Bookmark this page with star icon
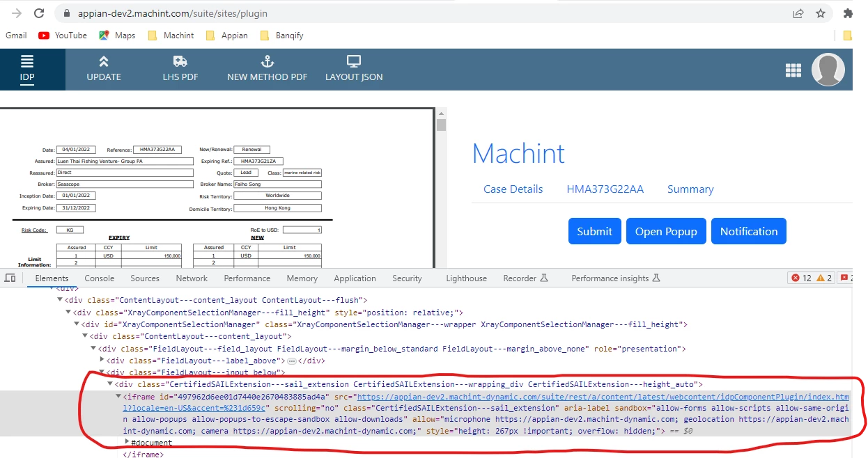The height and width of the screenshot is (458, 868). [x=821, y=13]
